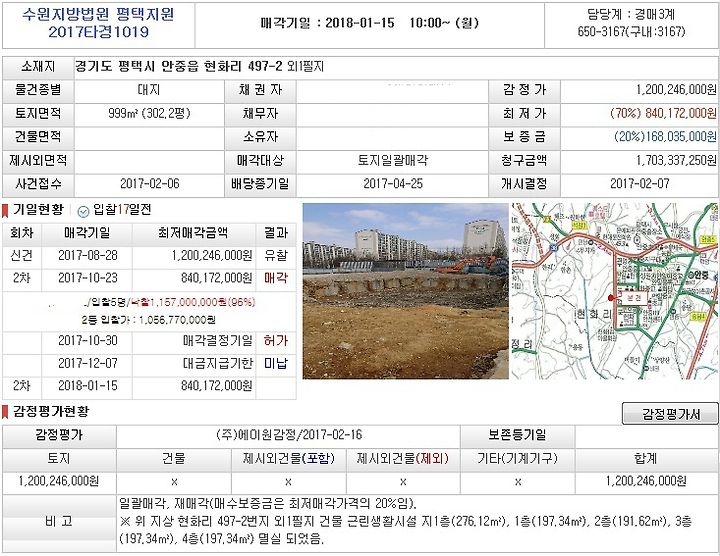Viewport: 720px width, 556px height.
Task: Select 사건접수 date 2017-02-06
Action: click(x=150, y=184)
